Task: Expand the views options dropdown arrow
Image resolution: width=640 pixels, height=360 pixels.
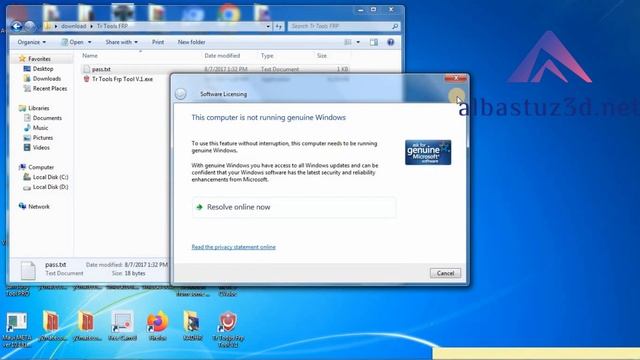Action: pyautogui.click(x=358, y=42)
